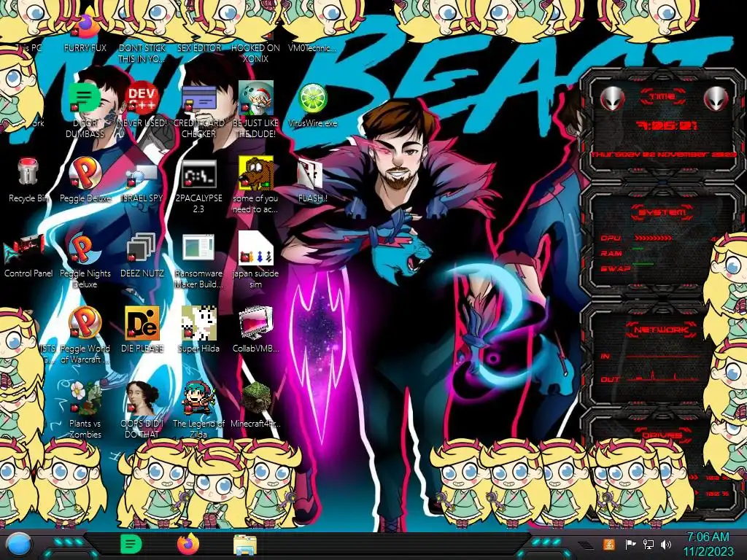Image resolution: width=747 pixels, height=560 pixels.
Task: Click the Start orb on the taskbar
Action: tap(18, 544)
